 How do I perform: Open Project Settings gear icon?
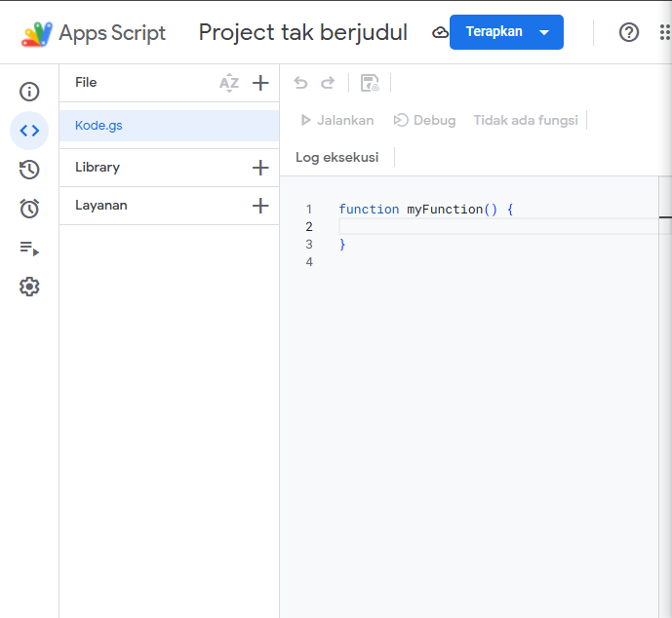coord(29,287)
